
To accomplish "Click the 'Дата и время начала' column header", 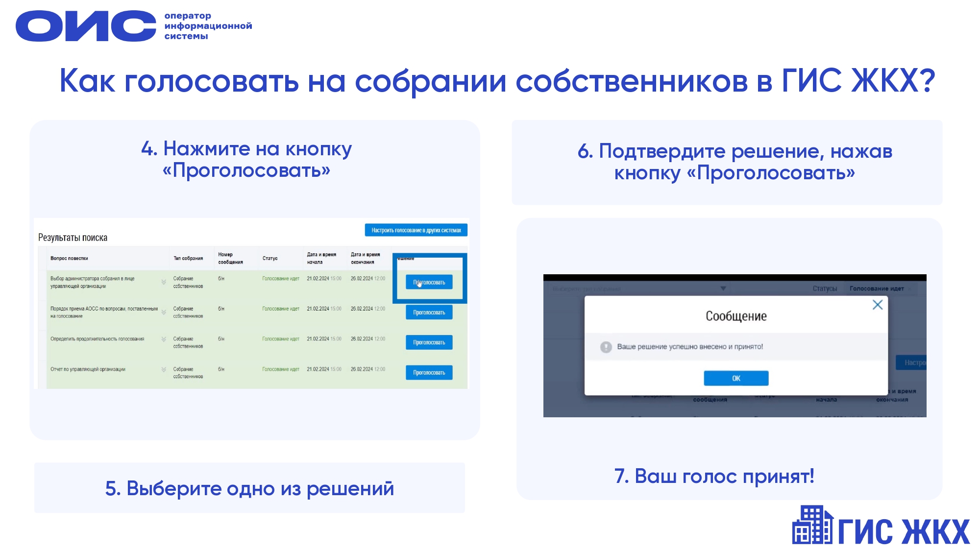I will point(321,258).
